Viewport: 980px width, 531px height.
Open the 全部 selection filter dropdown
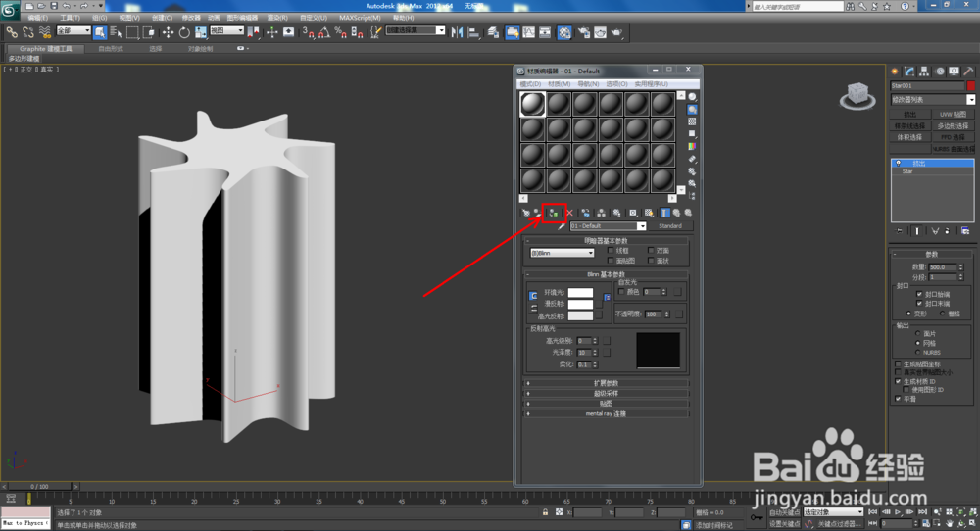tap(73, 30)
